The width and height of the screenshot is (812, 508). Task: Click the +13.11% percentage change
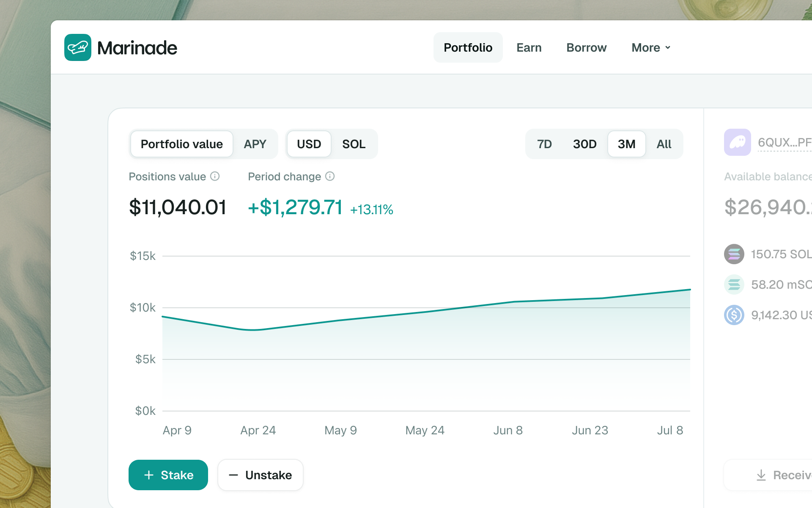click(372, 210)
